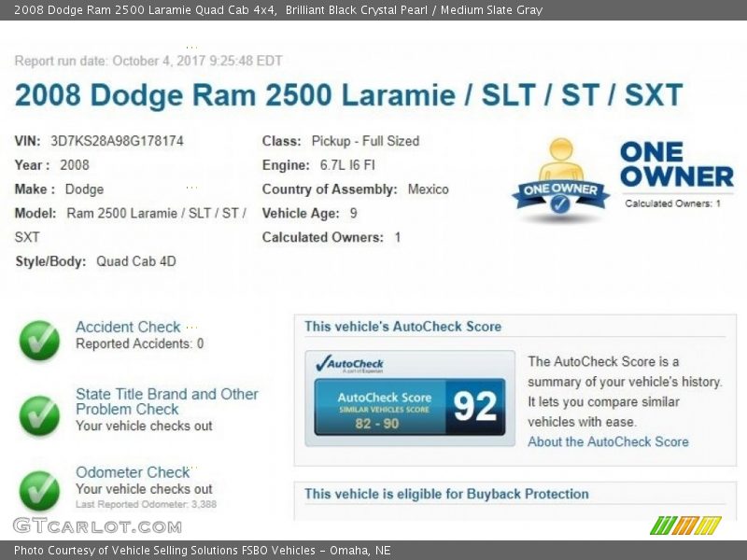This screenshot has width=747, height=560.
Task: Open the Accident Check link
Action: (128, 327)
